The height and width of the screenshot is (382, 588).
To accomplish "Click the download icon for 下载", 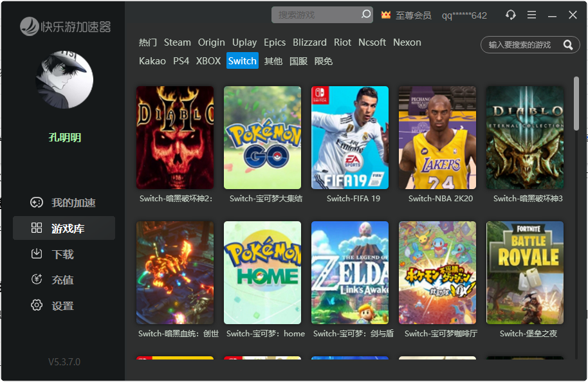I will coord(37,254).
